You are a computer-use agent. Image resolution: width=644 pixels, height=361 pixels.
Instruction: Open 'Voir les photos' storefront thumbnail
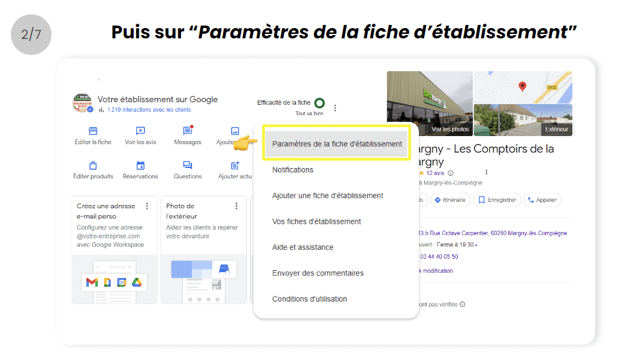point(430,104)
